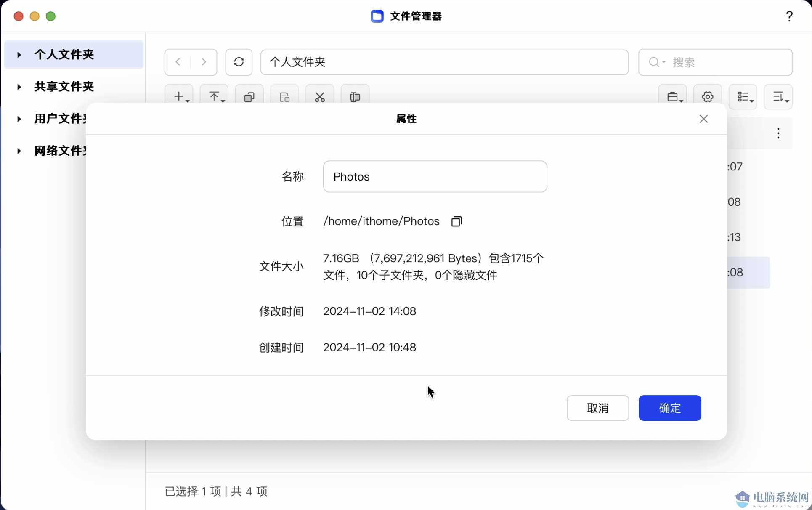Click the 取消 button
The image size is (812, 510).
[598, 408]
